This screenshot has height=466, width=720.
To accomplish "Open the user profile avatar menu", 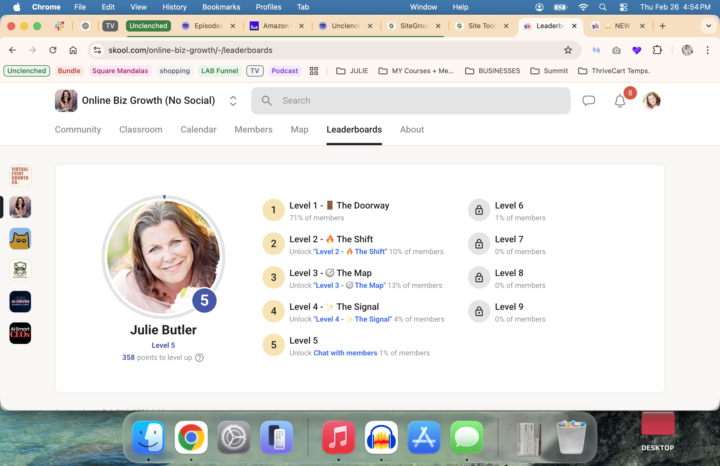I will point(652,100).
